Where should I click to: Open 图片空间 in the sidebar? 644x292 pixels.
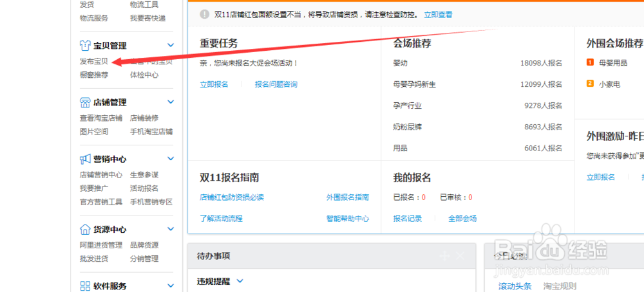94,132
